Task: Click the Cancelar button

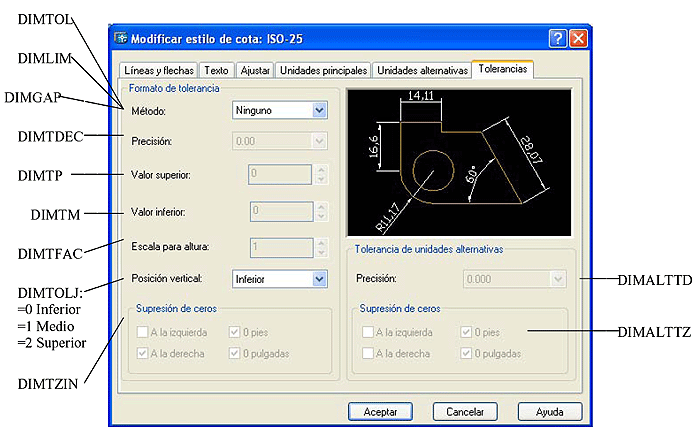Action: 465,411
